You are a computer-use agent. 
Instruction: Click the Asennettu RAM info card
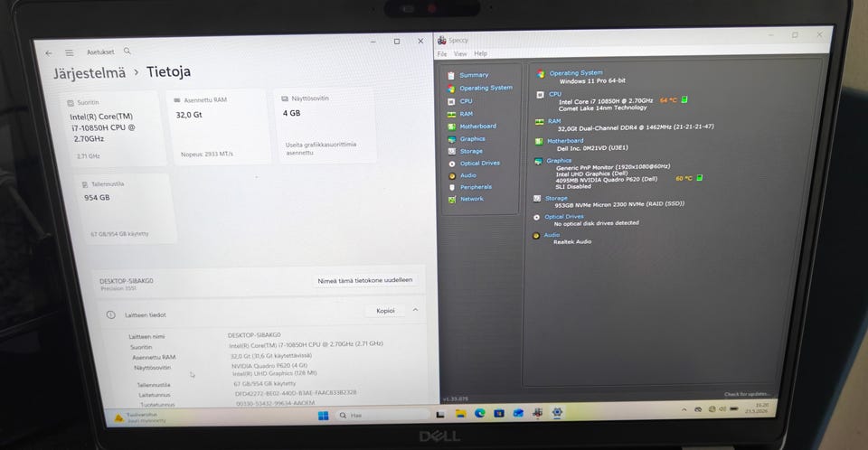pos(218,127)
